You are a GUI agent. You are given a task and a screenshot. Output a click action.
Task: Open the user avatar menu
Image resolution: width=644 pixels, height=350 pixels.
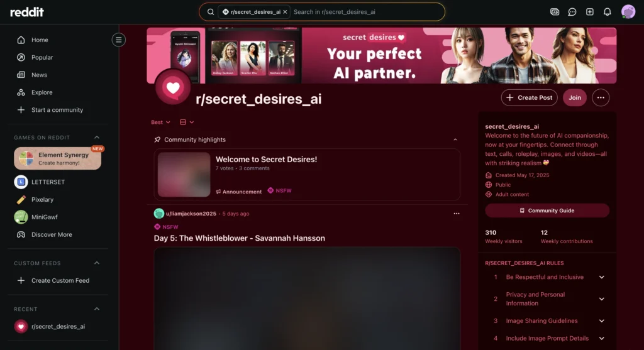(628, 12)
